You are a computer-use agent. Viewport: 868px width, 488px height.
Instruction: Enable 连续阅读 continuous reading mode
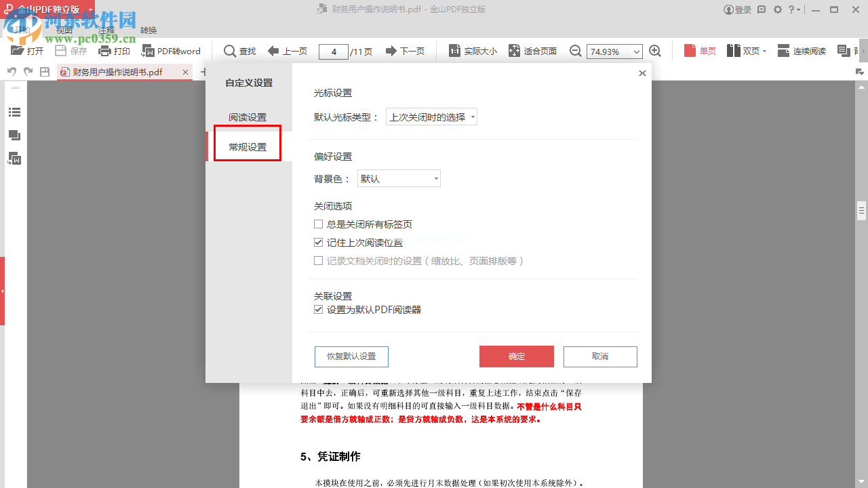pos(801,51)
